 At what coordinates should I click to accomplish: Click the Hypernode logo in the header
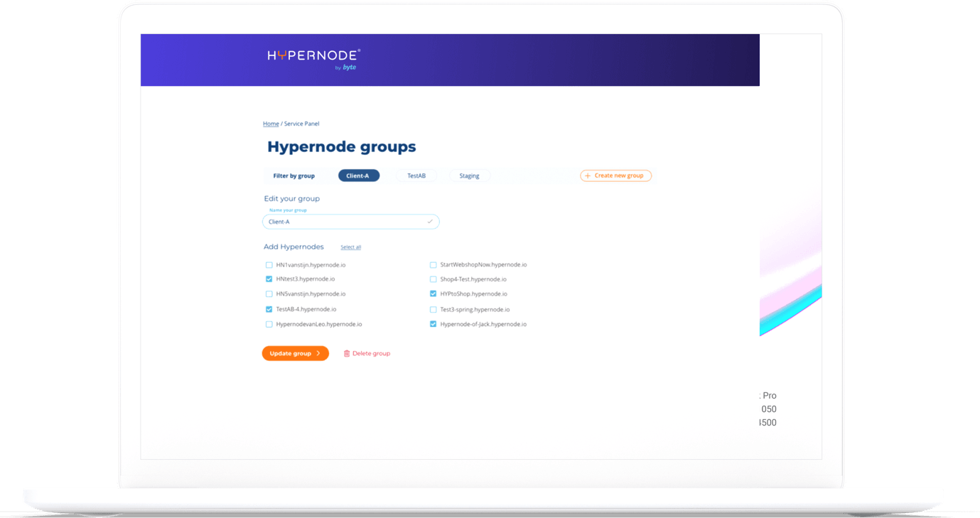313,53
